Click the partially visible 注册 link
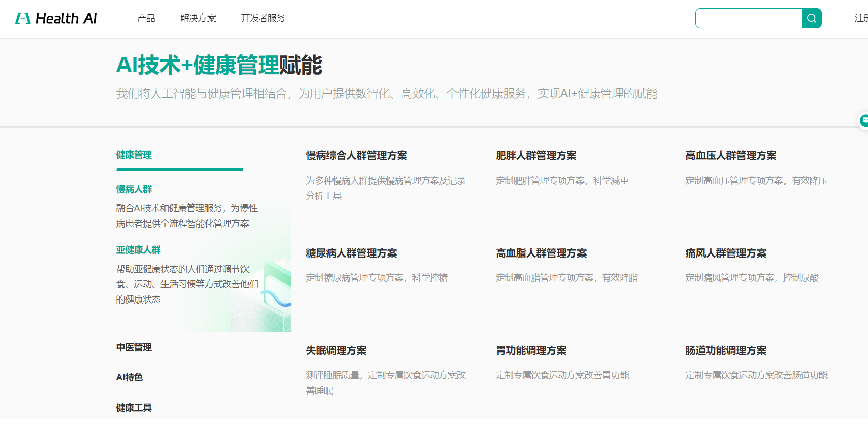 [x=861, y=18]
